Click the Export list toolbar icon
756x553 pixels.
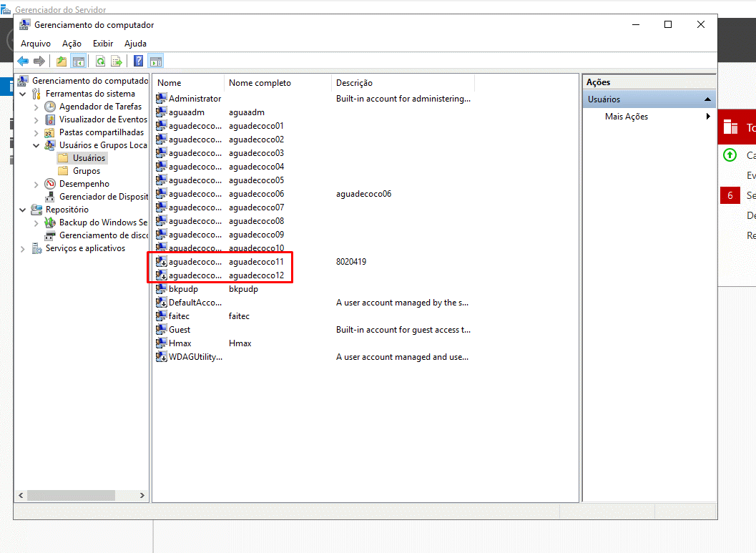(116, 62)
